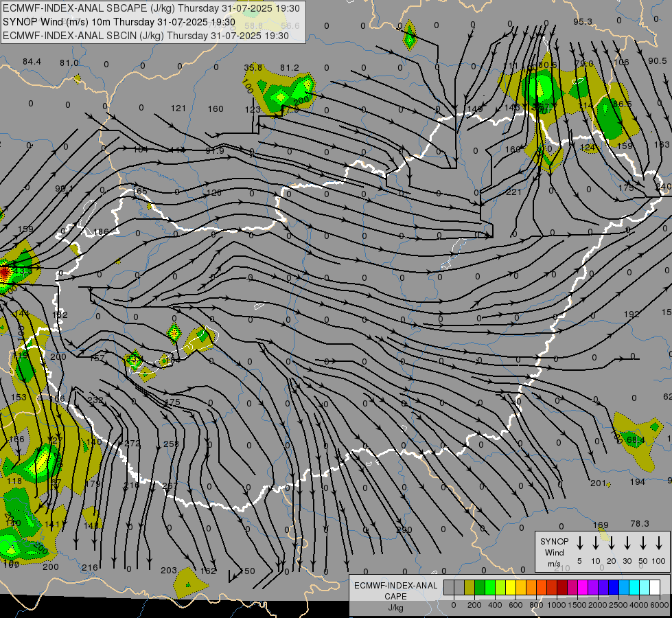
Task: Pick the dark maroon swatch above the 1000 tick
Action: tap(562, 588)
